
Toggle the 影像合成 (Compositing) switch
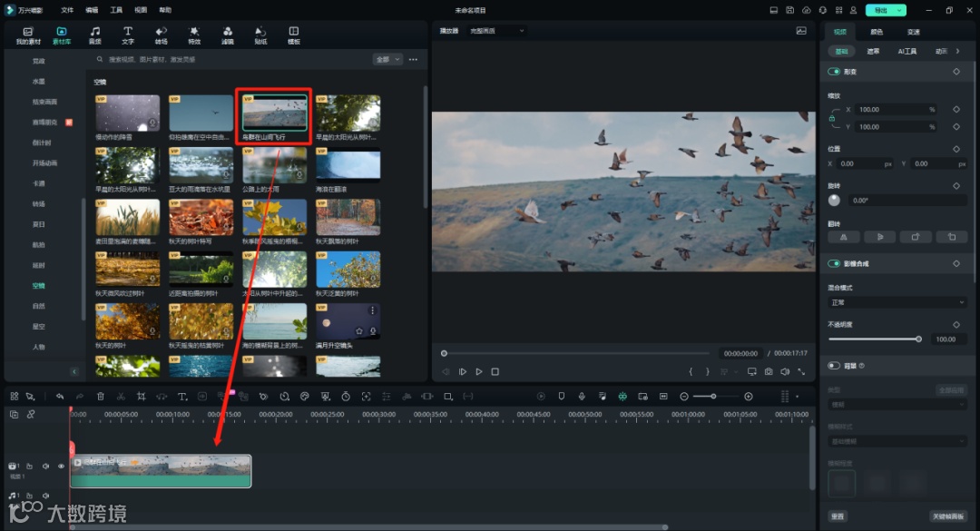coord(834,264)
